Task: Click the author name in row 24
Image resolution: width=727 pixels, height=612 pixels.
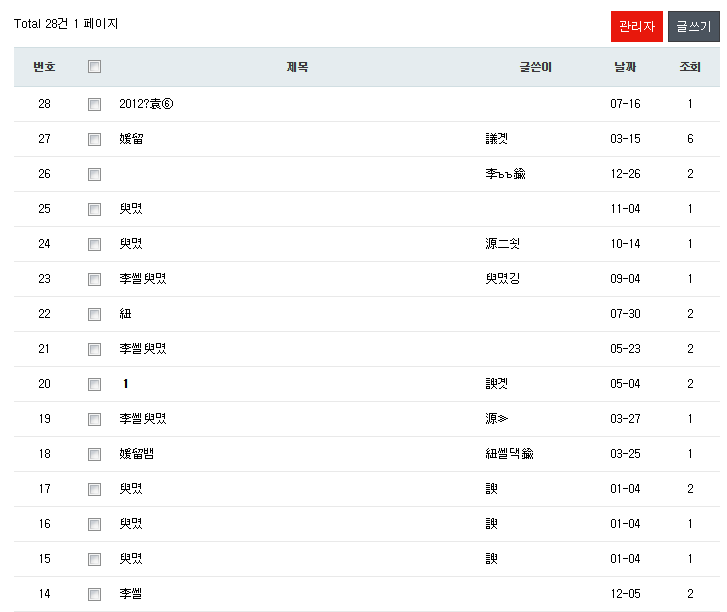Action: 503,243
